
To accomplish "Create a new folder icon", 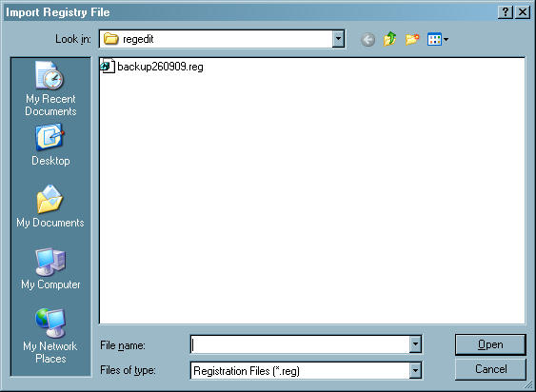I will tap(412, 39).
